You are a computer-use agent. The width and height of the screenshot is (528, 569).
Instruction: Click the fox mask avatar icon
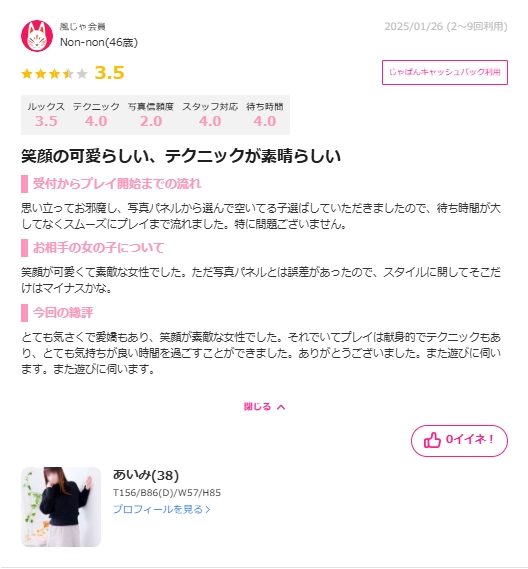[37, 36]
